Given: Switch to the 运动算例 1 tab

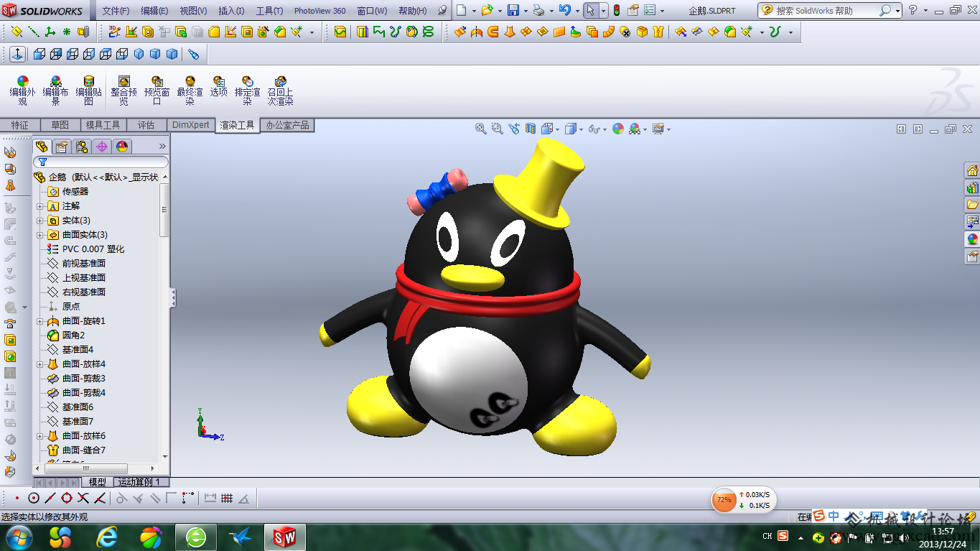Looking at the screenshot, I should [x=141, y=482].
